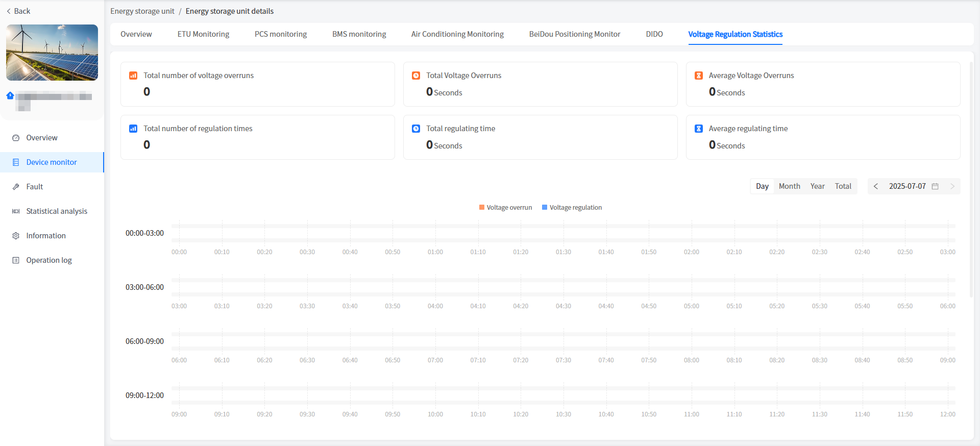Click the calendar icon in date picker
Viewport: 980px width, 446px height.
(935, 186)
